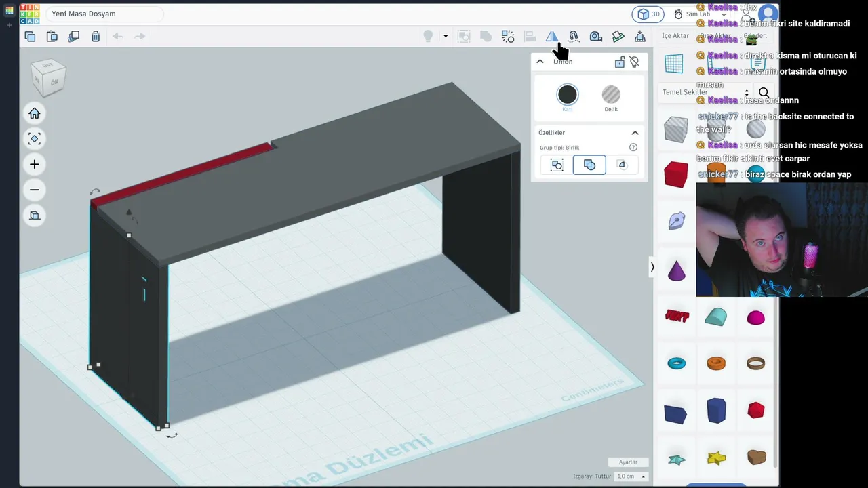Image resolution: width=868 pixels, height=488 pixels.
Task: Select the brown heart shape
Action: [756, 458]
